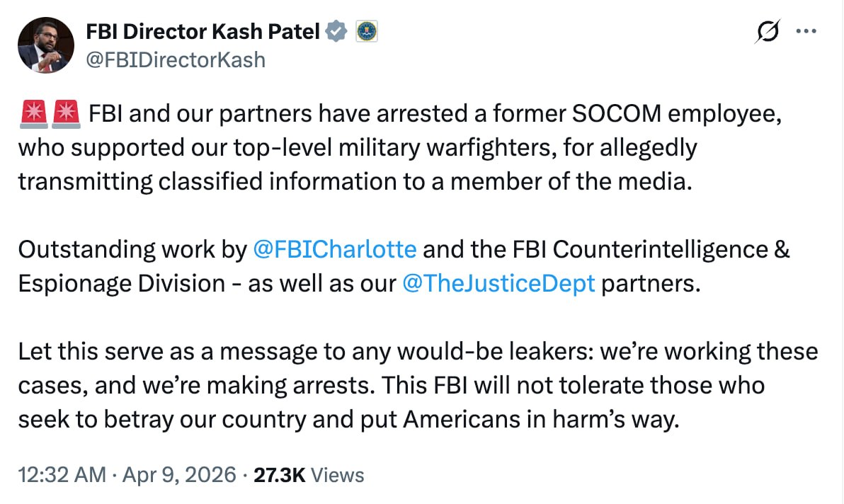The height and width of the screenshot is (504, 844).
Task: Open the @FBICharlotte mention
Action: coord(335,249)
